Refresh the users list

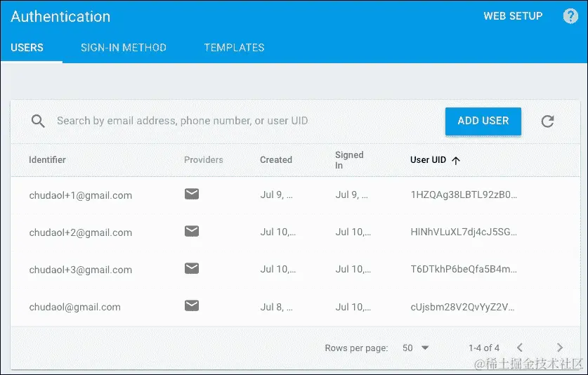tap(547, 121)
